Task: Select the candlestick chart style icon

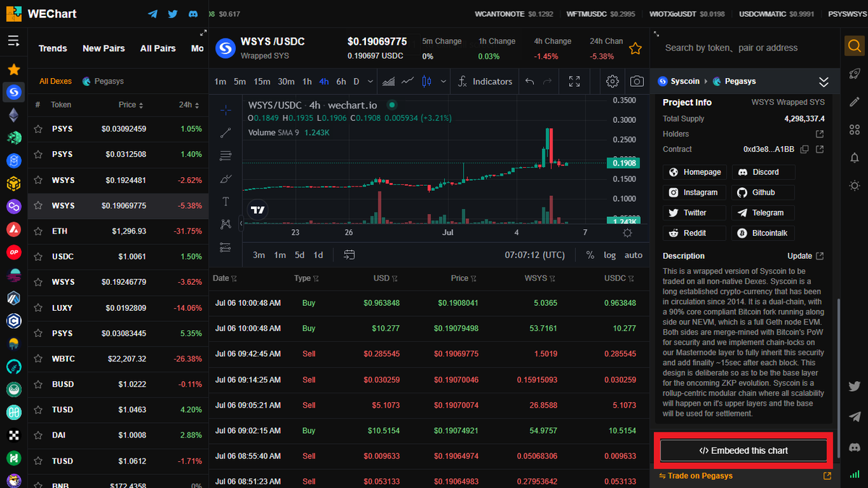Action: click(426, 82)
